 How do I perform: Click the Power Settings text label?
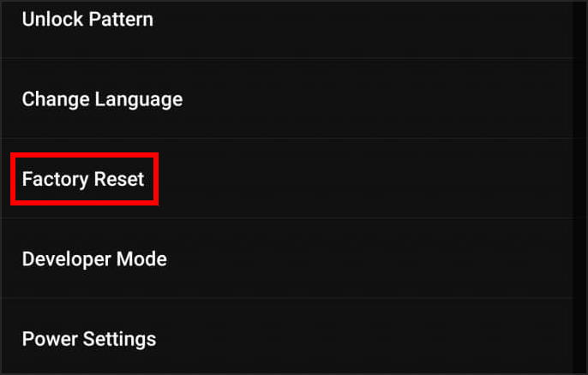[x=89, y=338]
